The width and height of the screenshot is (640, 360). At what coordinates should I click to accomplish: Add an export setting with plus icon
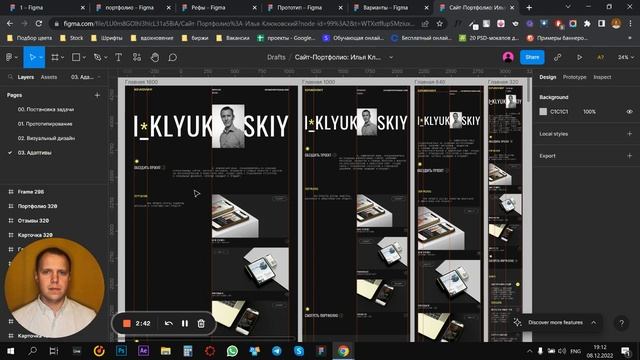(629, 156)
